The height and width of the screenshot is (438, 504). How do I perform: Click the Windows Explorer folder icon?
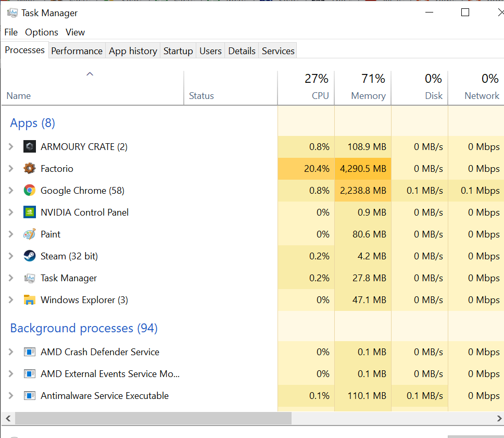(30, 299)
